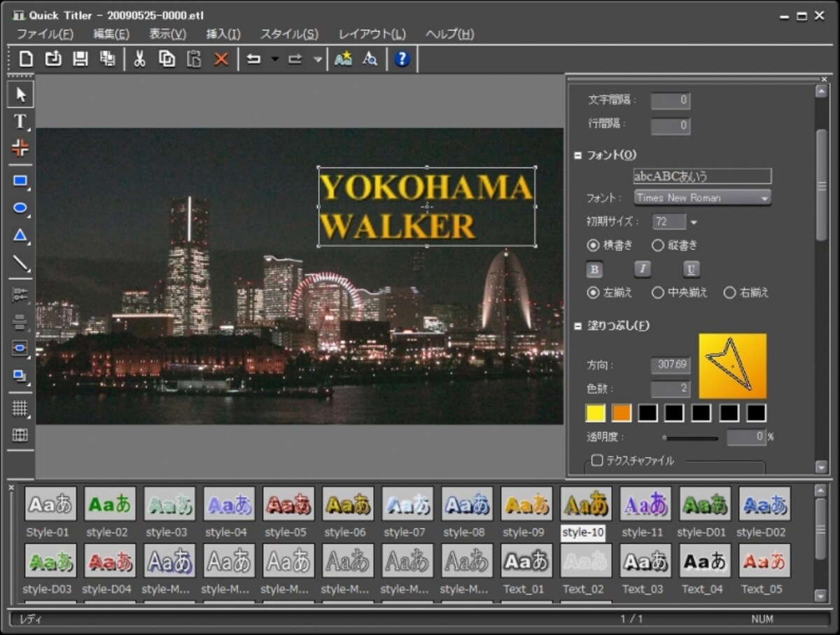Toggle Underline (U) formatting button

click(692, 270)
